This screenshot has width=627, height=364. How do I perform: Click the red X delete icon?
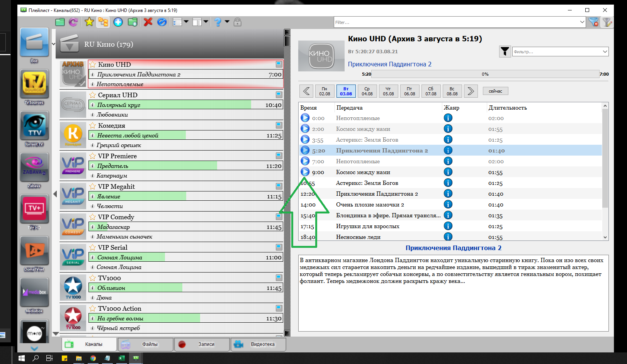[148, 22]
